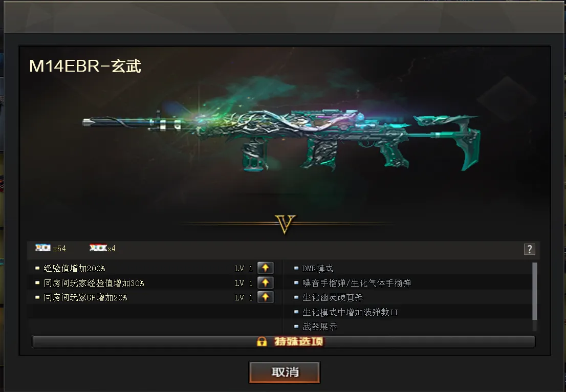566x392 pixels.
Task: Select the DMR模式 feature entry
Action: click(317, 268)
